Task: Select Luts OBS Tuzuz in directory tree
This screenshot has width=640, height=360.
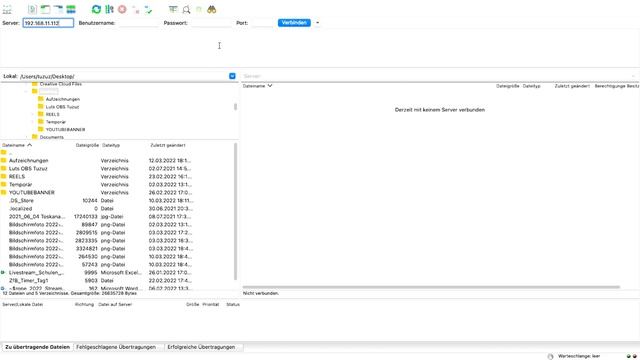Action: pyautogui.click(x=62, y=107)
